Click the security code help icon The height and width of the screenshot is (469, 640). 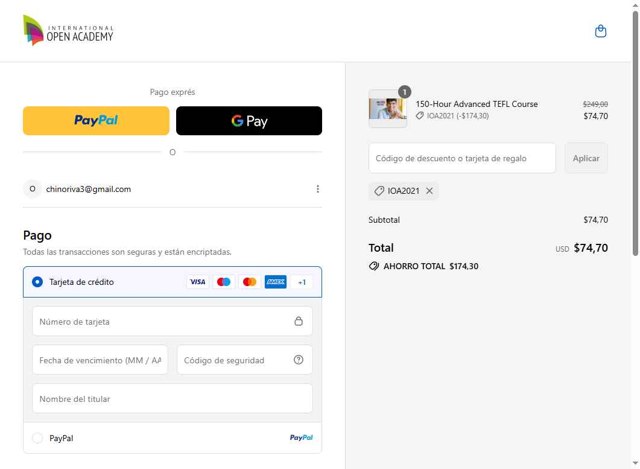[298, 360]
